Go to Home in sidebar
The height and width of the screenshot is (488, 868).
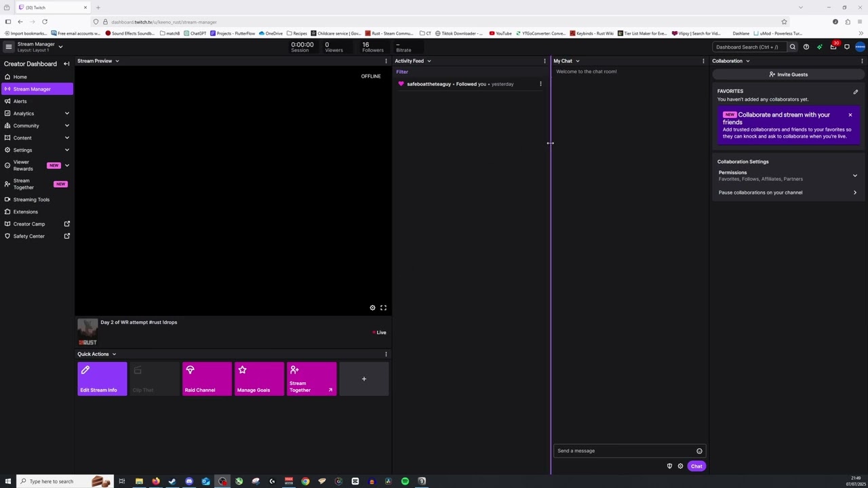pyautogui.click(x=37, y=77)
